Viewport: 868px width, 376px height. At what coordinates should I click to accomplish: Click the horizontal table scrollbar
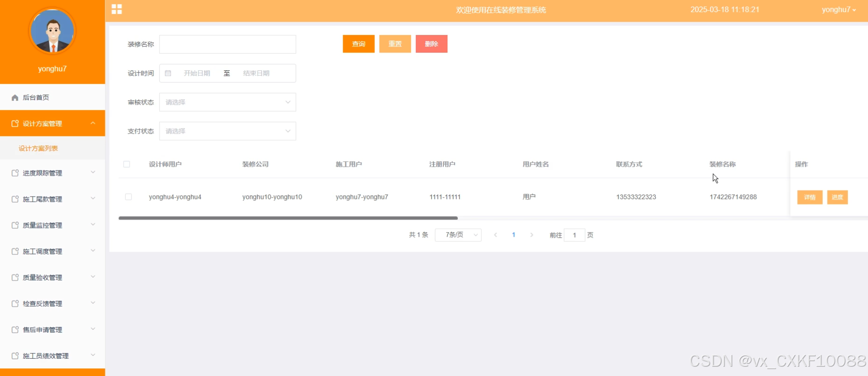pos(288,218)
